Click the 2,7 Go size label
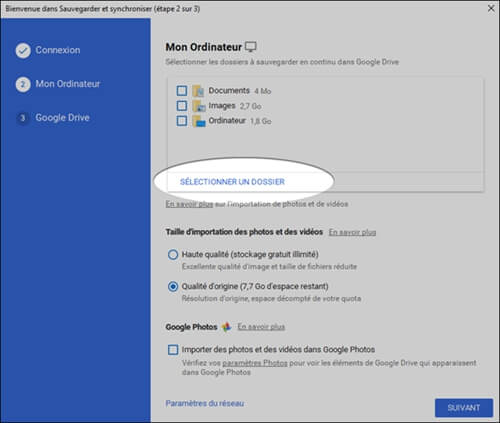This screenshot has width=500, height=423. click(x=250, y=106)
